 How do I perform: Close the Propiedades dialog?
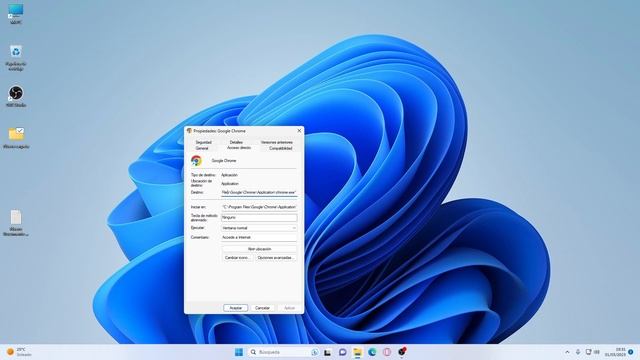299,131
